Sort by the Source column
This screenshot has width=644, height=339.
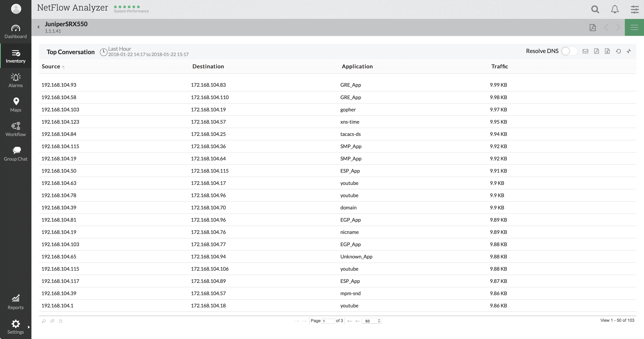[x=51, y=66]
